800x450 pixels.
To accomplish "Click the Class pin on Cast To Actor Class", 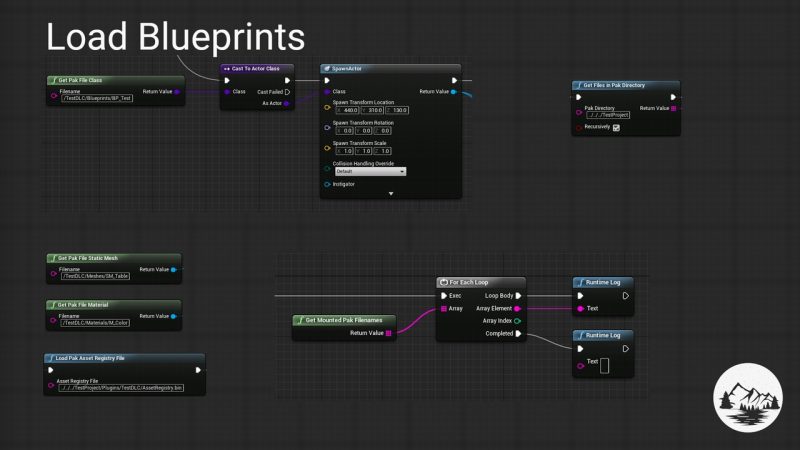I will pyautogui.click(x=227, y=92).
